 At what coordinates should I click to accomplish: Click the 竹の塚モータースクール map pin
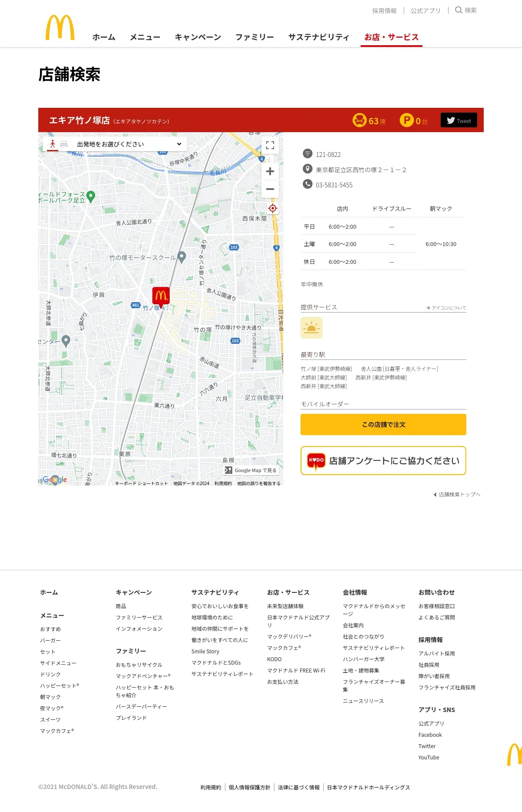point(182,257)
